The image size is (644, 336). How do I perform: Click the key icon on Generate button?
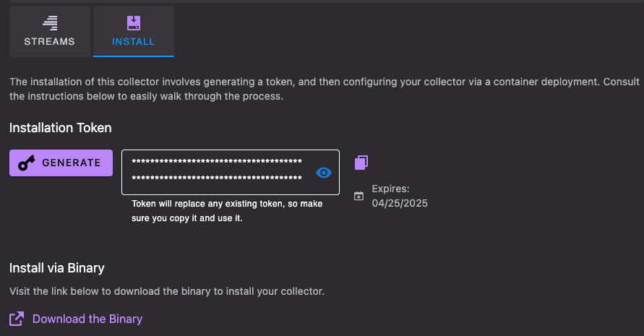(x=27, y=163)
